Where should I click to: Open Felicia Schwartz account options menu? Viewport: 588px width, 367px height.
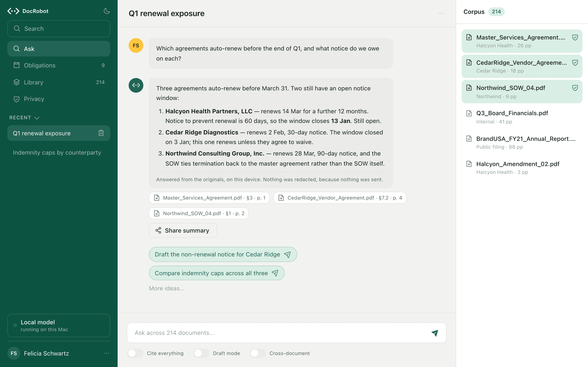pos(106,353)
